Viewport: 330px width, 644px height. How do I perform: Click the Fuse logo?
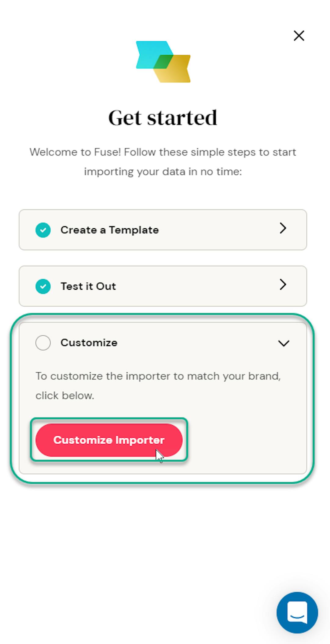[163, 61]
